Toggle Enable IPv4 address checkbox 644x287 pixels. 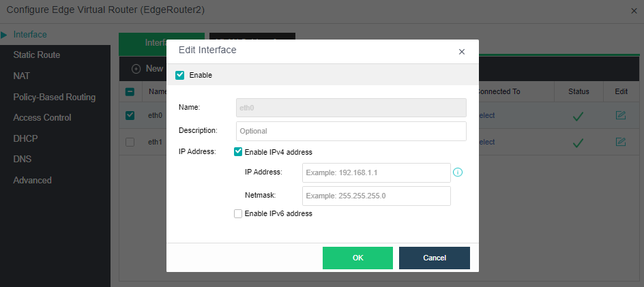click(238, 152)
